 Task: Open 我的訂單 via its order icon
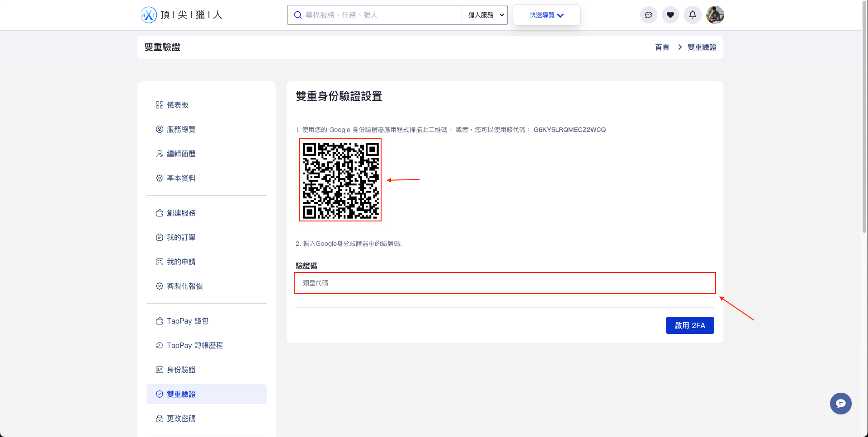(159, 237)
